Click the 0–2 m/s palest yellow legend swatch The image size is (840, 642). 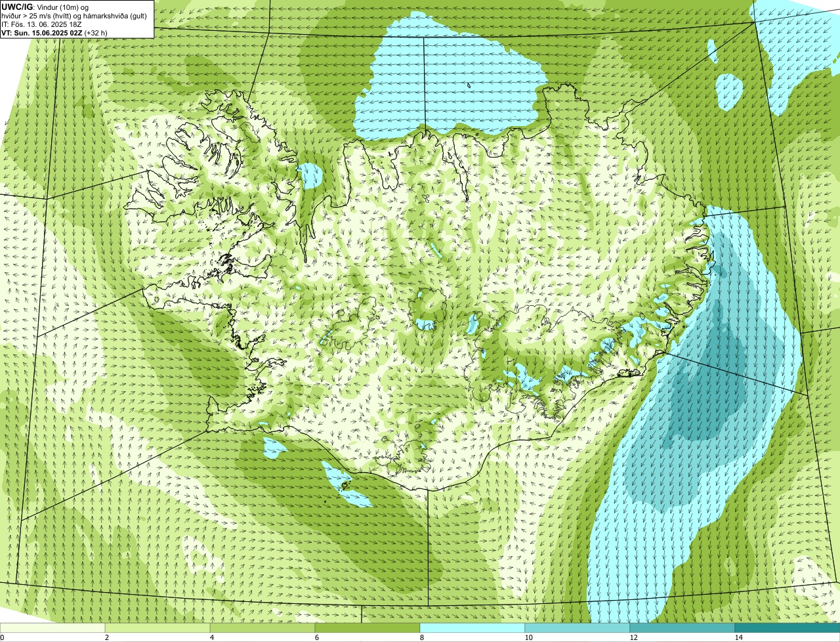[x=52, y=628]
